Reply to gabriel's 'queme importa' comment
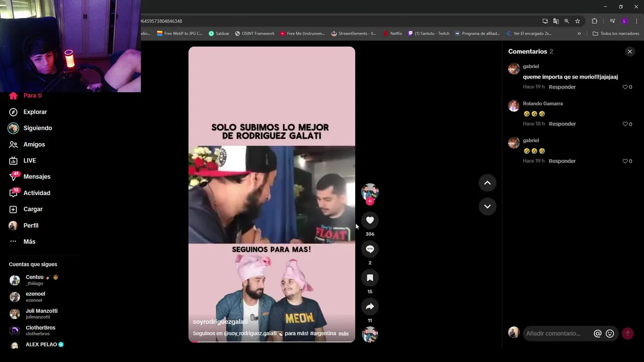This screenshot has width=644, height=362. click(562, 87)
